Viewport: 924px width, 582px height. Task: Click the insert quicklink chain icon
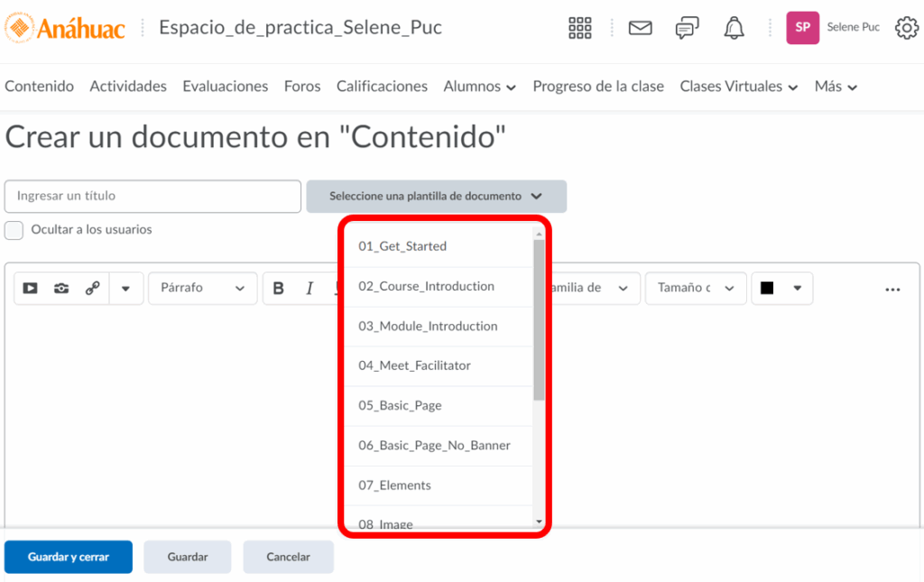coord(92,289)
